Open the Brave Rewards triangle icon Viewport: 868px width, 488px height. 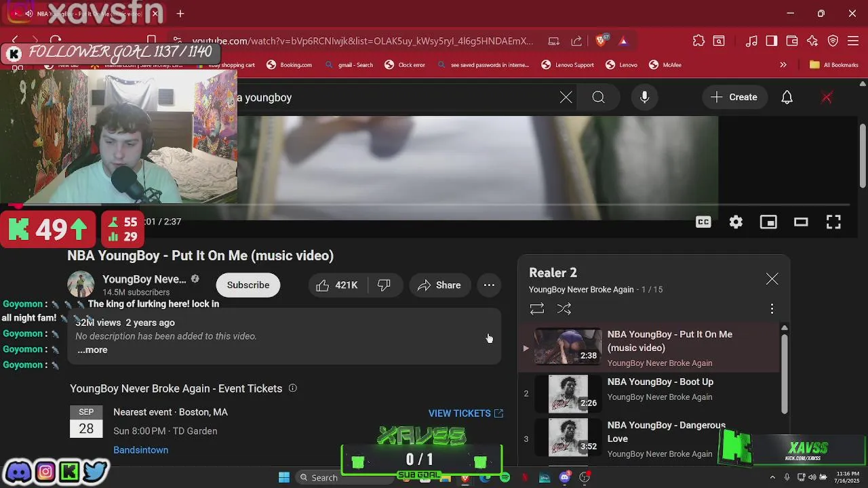coord(623,41)
